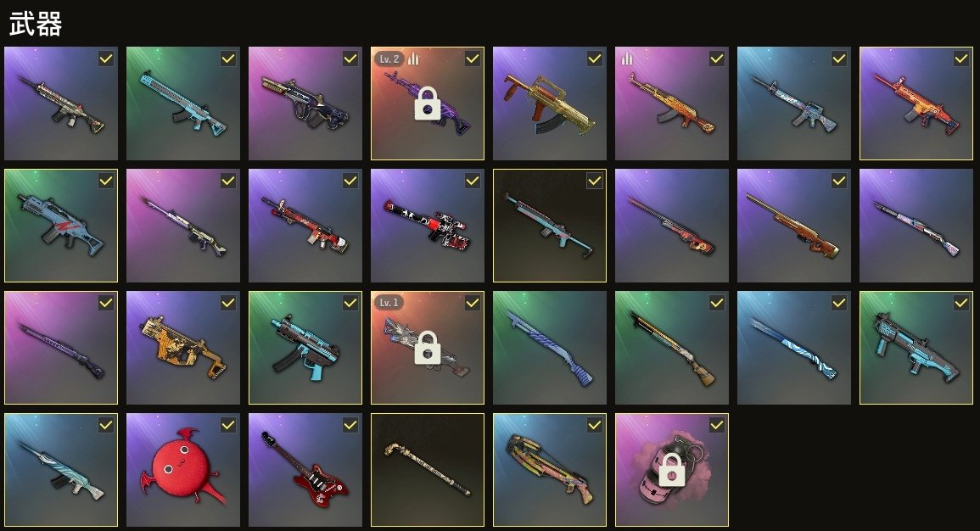Screen dimensions: 980x531
Task: Click the bullet icon on orange AK tile
Action: coord(627,59)
